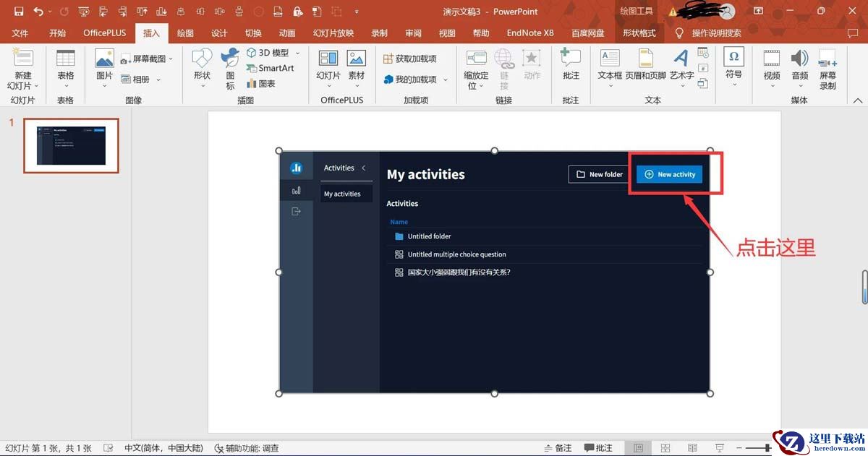Switch to the 切换 transitions tab
The width and height of the screenshot is (868, 456).
253,33
